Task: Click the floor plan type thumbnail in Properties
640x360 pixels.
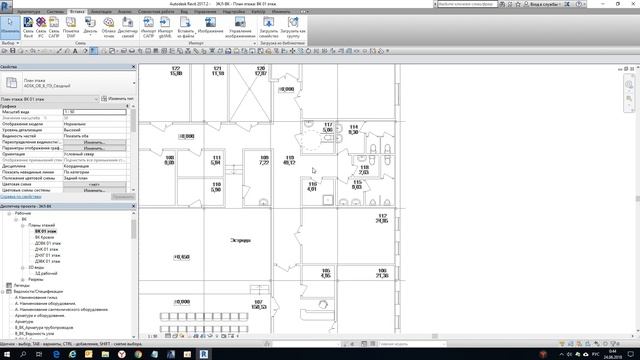Action: pyautogui.click(x=11, y=83)
